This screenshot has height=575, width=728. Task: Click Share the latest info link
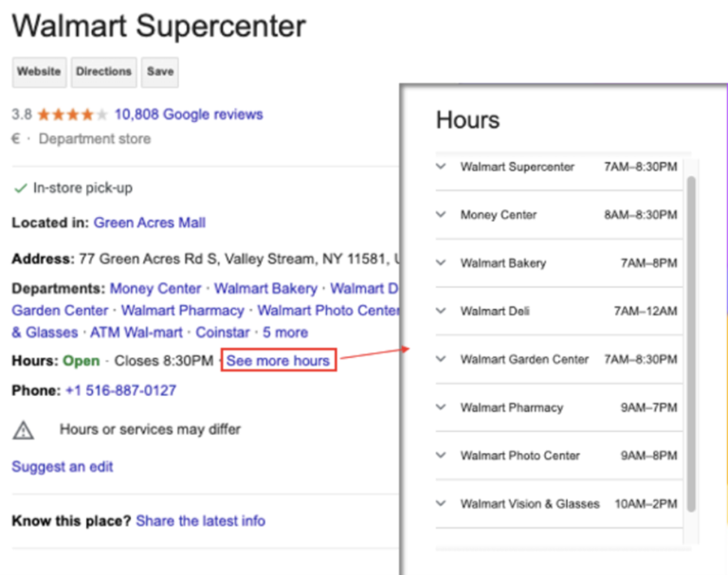pyautogui.click(x=201, y=521)
